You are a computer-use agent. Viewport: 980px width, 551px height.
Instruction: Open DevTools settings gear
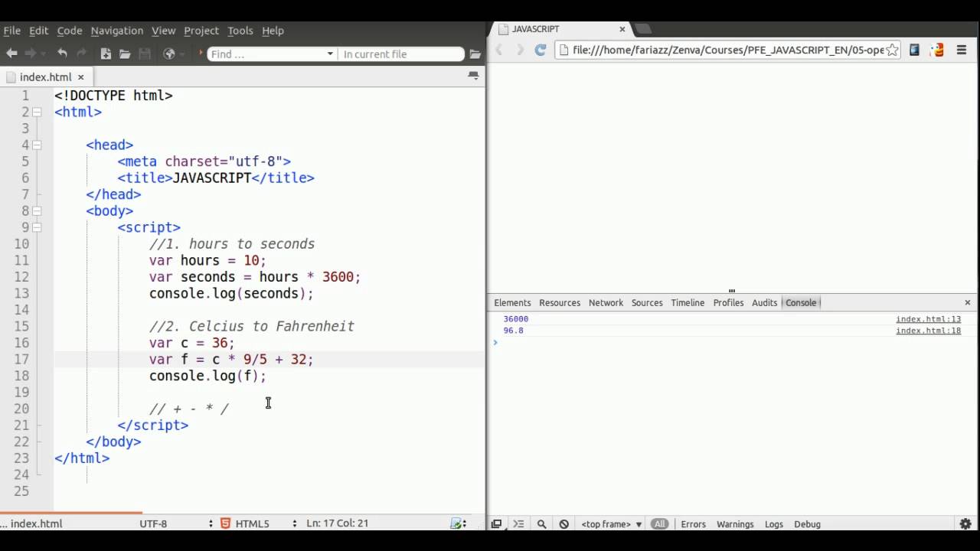click(x=965, y=524)
